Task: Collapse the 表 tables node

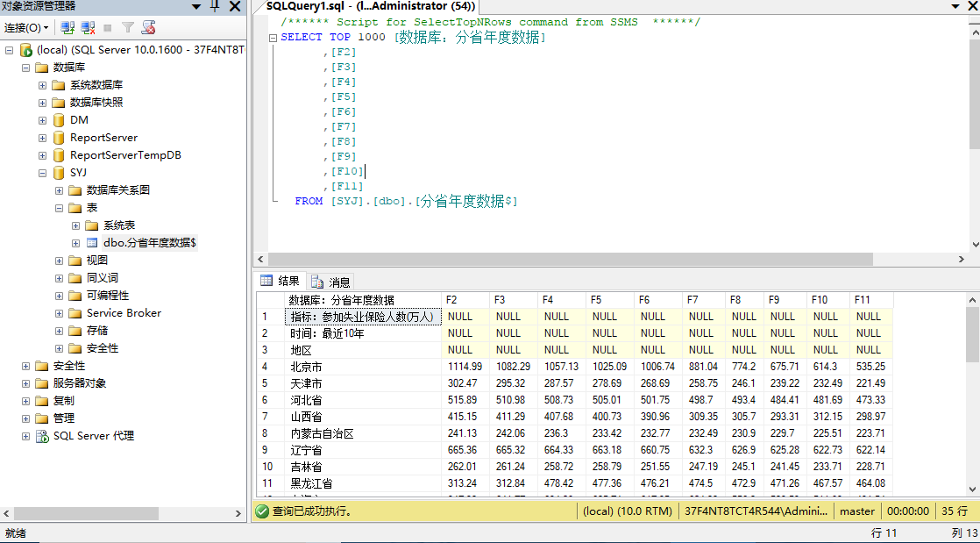Action: 59,207
